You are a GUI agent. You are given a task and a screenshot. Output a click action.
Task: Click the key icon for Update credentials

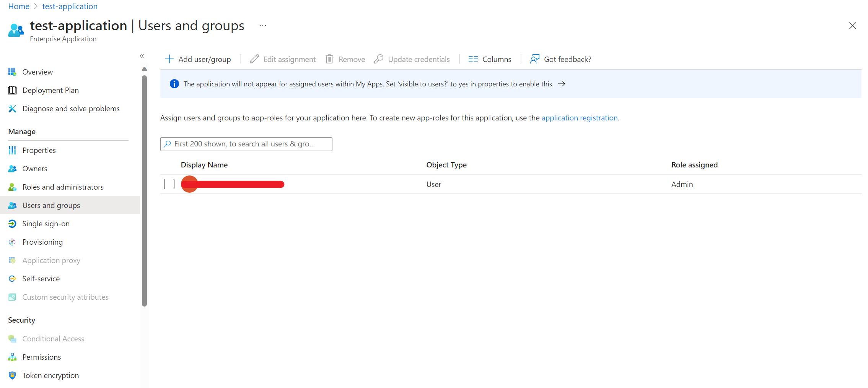pos(379,59)
